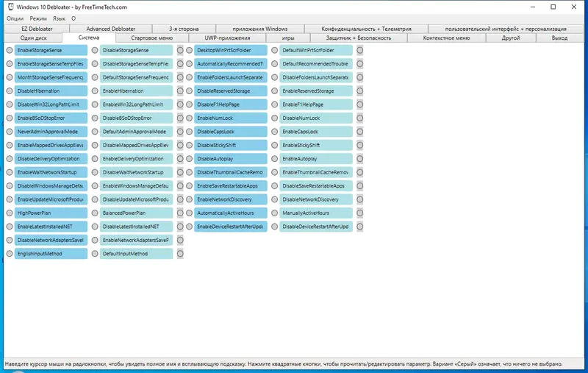
Task: Click the status bar hint starting Наведите курсор мыши
Action: 284,364
